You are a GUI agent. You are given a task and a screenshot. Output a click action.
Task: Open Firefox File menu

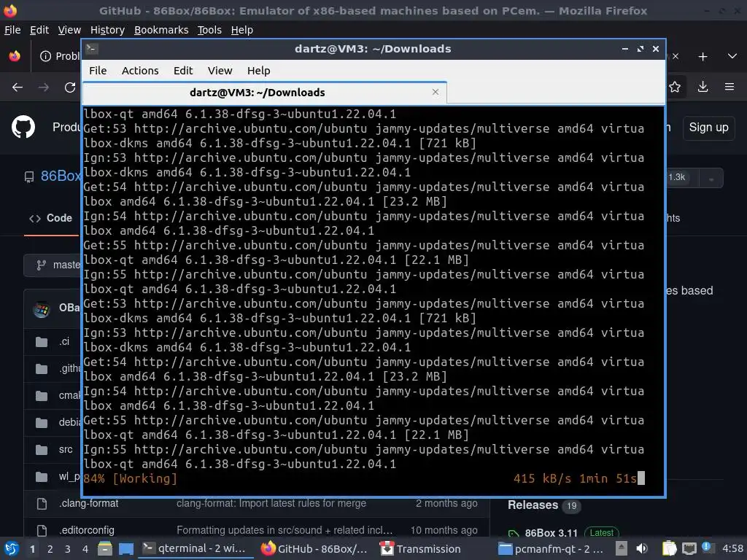pos(12,30)
